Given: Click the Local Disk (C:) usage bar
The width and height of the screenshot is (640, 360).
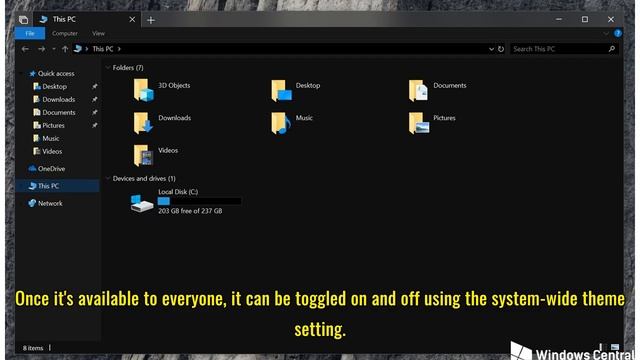Looking at the screenshot, I should tap(199, 201).
